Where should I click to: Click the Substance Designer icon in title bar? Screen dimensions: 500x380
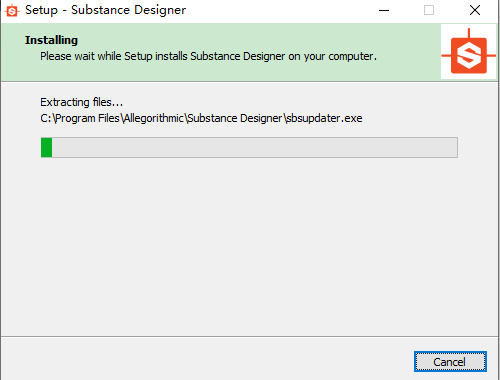(x=12, y=10)
